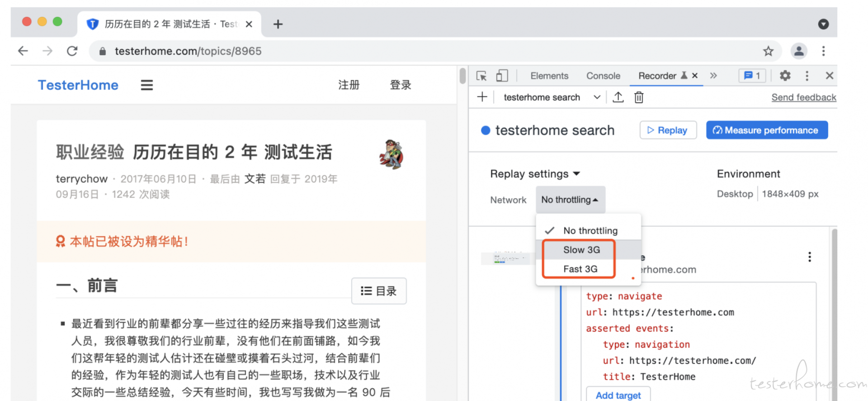The image size is (868, 401).
Task: Go forward to the next page
Action: (47, 51)
